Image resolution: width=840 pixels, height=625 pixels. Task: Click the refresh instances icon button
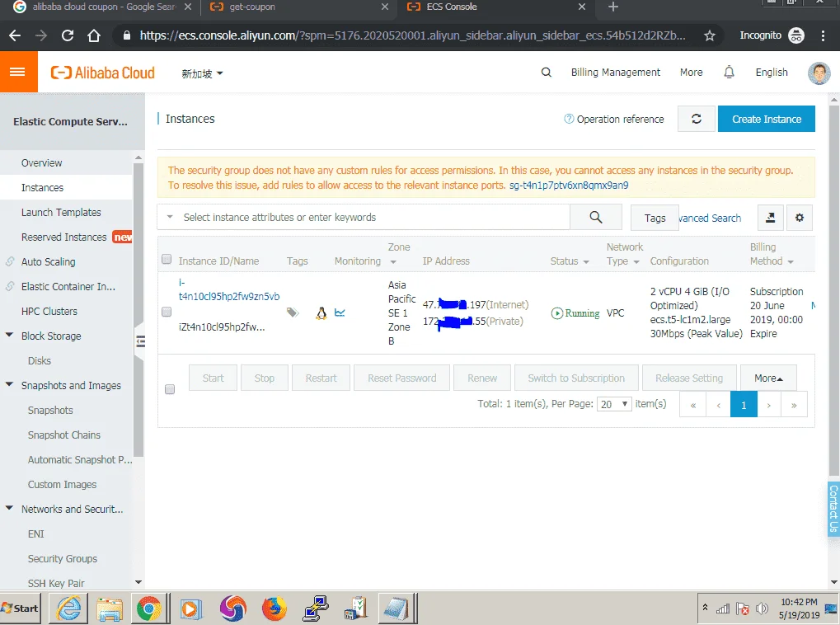coord(696,119)
